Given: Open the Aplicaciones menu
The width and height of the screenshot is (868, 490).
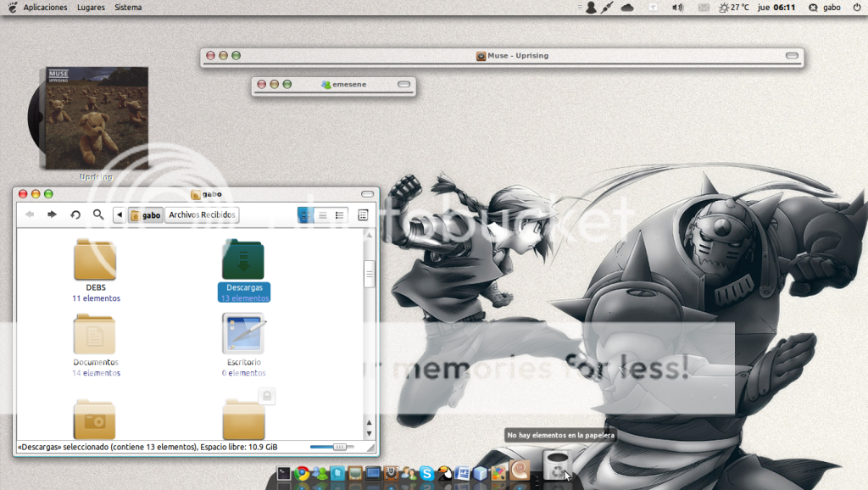Looking at the screenshot, I should click(x=45, y=8).
